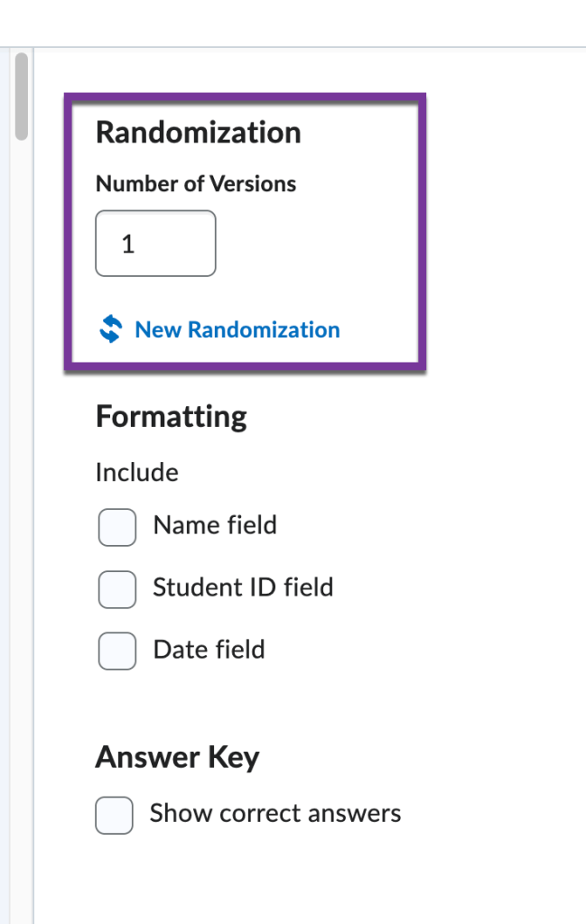Click the Randomization section heading
This screenshot has height=924, width=586.
(x=198, y=133)
